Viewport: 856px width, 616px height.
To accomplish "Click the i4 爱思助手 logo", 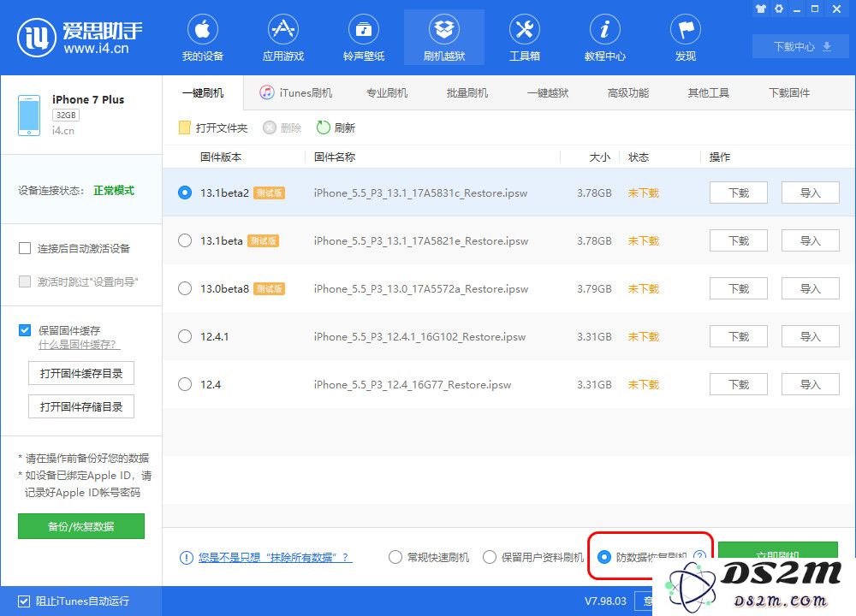I will pos(80,38).
